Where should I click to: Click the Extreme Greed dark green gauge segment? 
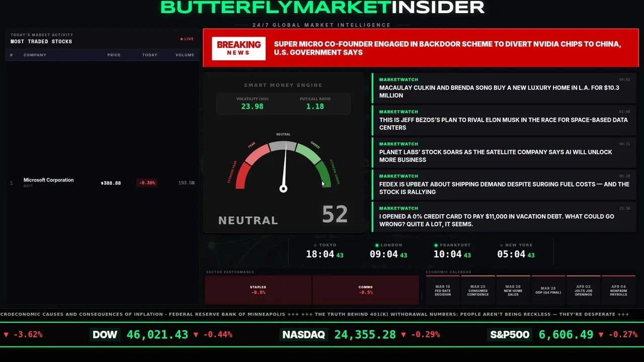tap(324, 174)
